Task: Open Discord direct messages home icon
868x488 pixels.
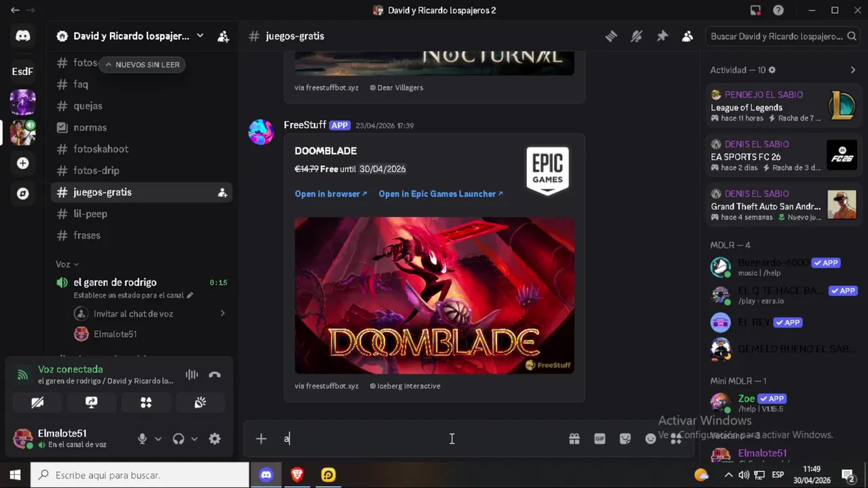Action: tap(22, 36)
